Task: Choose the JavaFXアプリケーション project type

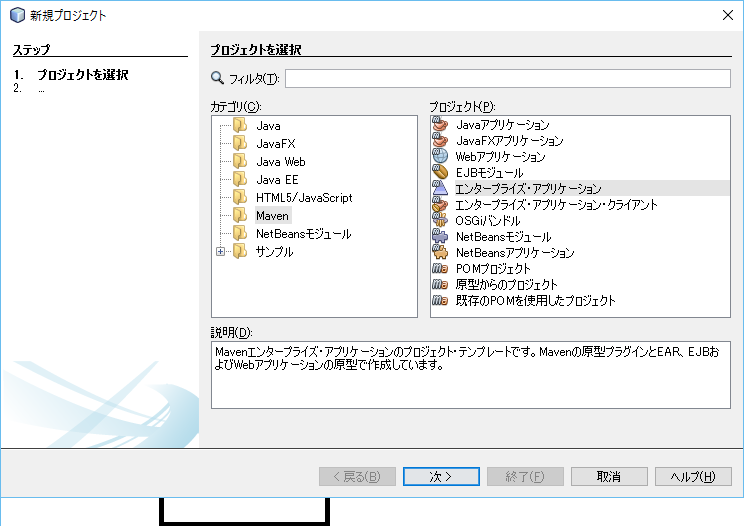Action: [x=510, y=140]
